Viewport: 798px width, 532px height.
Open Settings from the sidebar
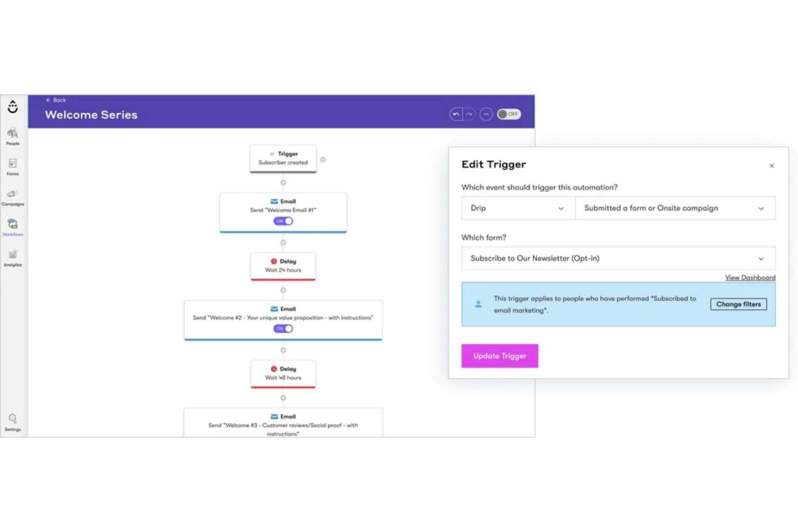coord(12,422)
